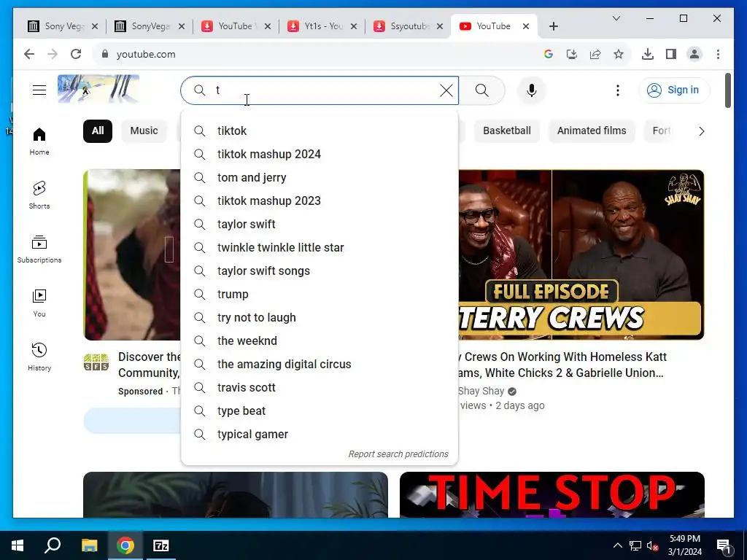This screenshot has width=747, height=560.
Task: Open Chrome's three-dot menu
Action: click(x=718, y=54)
